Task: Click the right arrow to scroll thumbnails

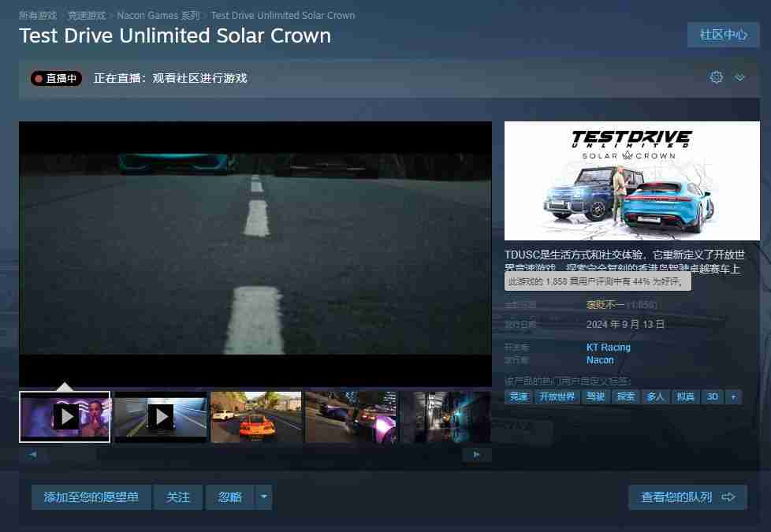Action: [476, 454]
